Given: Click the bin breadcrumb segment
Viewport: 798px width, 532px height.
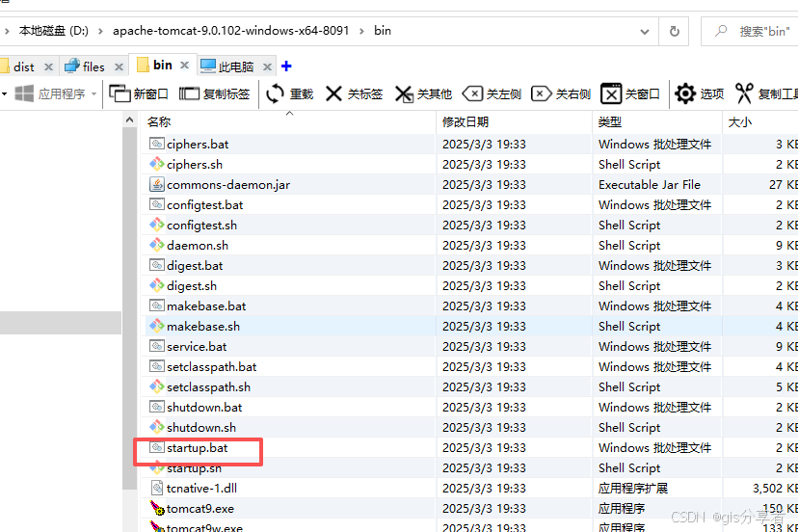Looking at the screenshot, I should pos(383,31).
